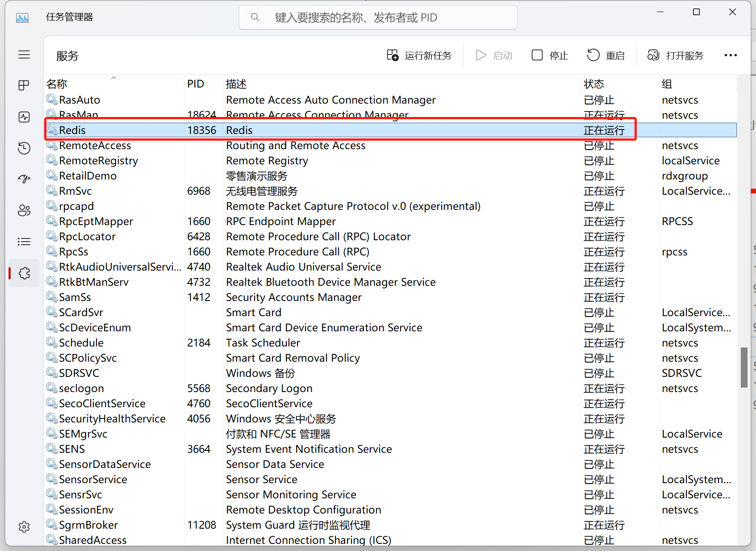The width and height of the screenshot is (756, 551).
Task: Select the RpcEptMapper service name
Action: click(x=96, y=221)
